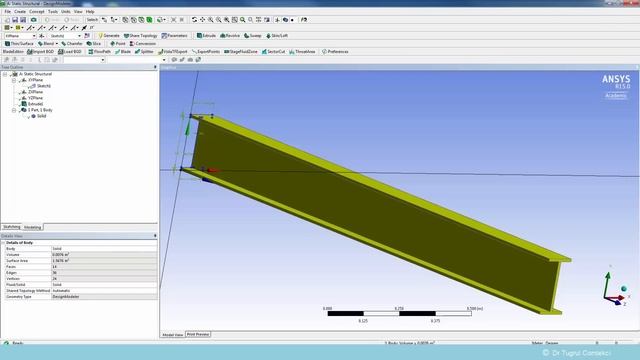The height and width of the screenshot is (360, 640).
Task: Switch to the Model View tab
Action: tap(173, 335)
